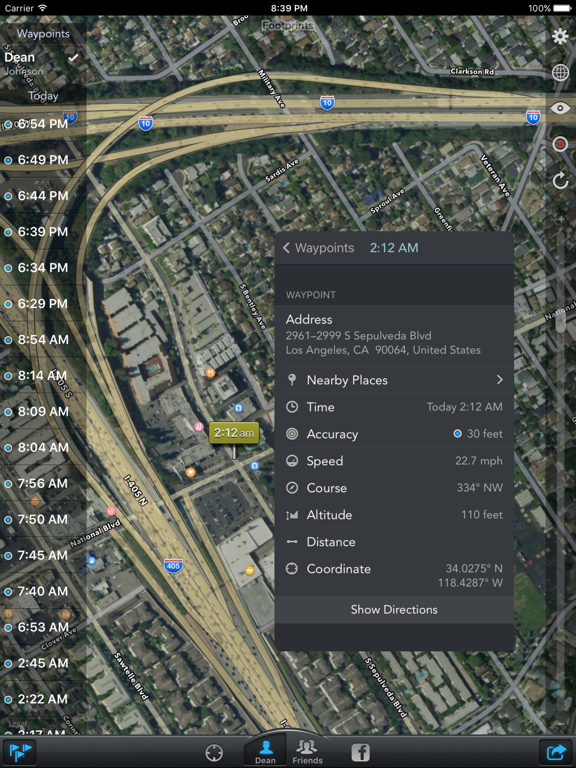Select the 8:04 AM waypoint
576x768 pixels.
click(43, 448)
